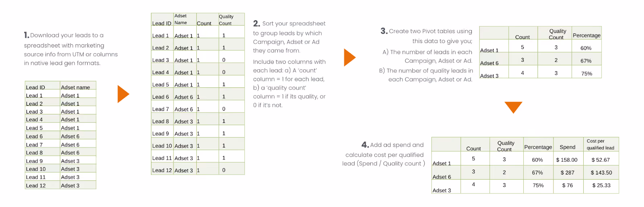Select the Adset 6 row in pivot table
The image size is (644, 207).
coord(540,60)
